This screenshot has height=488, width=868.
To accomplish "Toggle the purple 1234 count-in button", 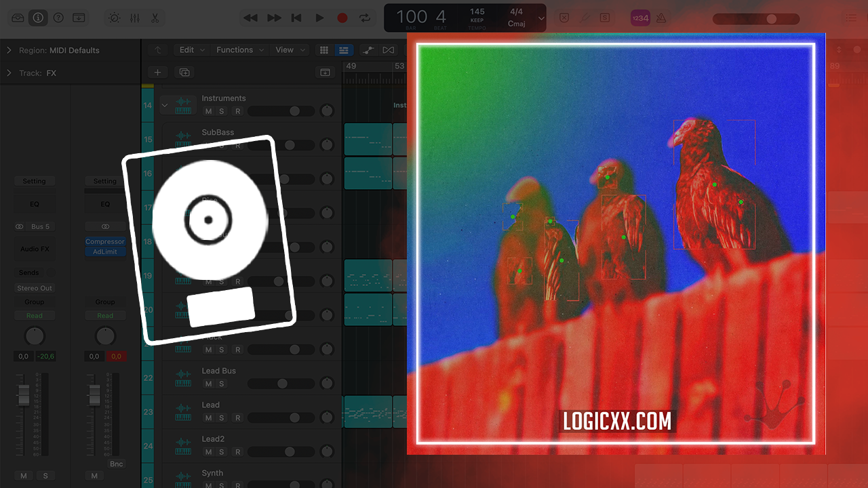I will point(640,18).
